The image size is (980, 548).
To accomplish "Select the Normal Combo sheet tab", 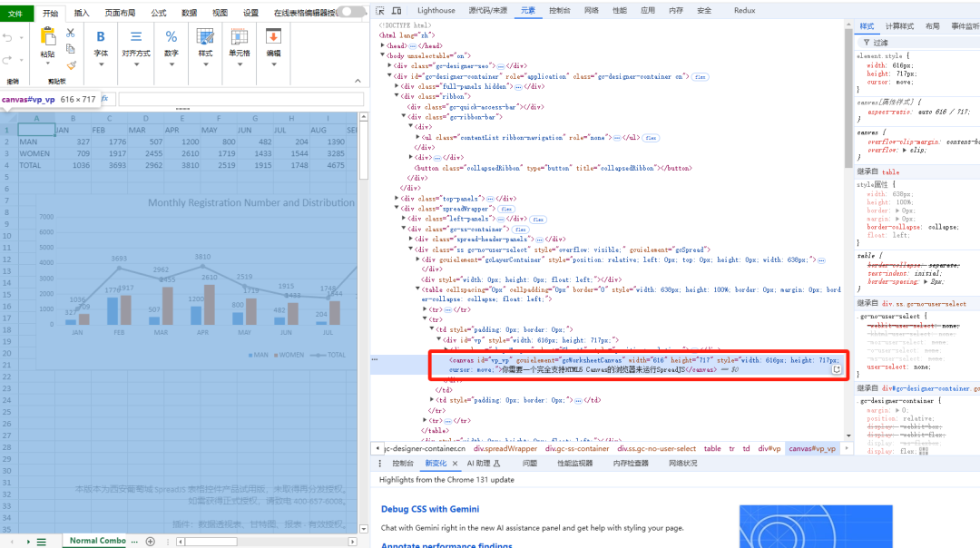I will (x=97, y=541).
